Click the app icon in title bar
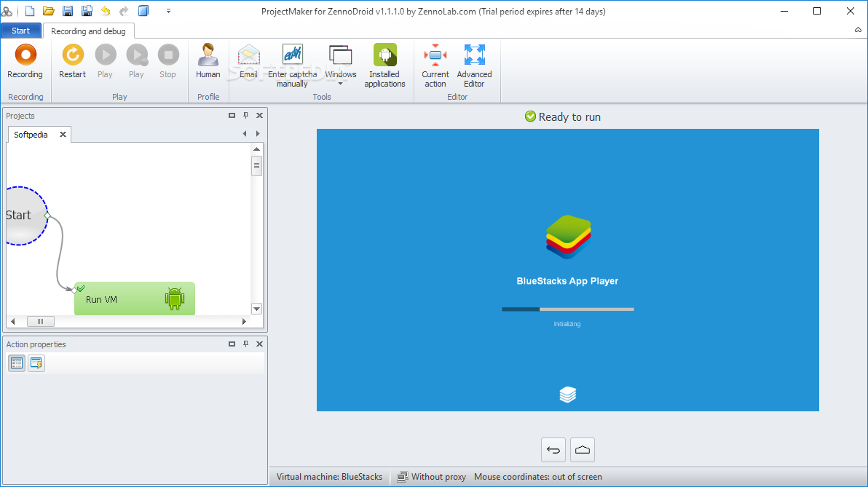The height and width of the screenshot is (487, 868). click(7, 10)
